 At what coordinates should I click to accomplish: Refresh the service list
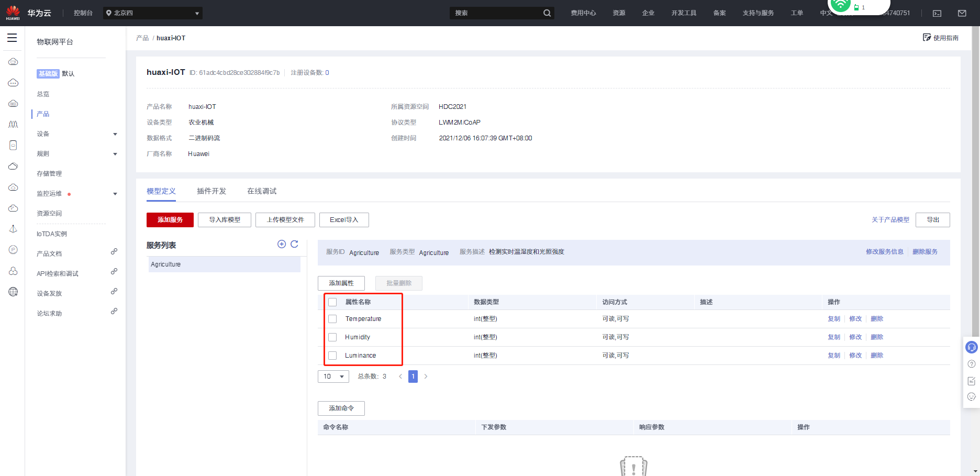pyautogui.click(x=294, y=244)
